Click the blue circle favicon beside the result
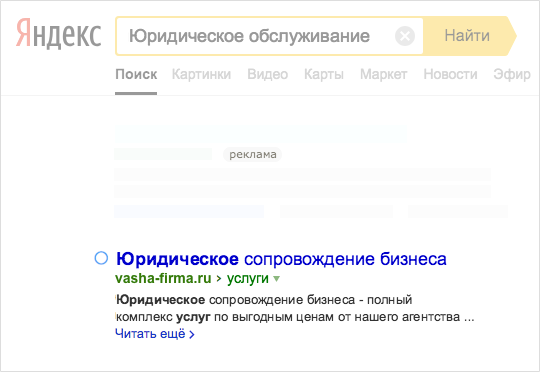This screenshot has height=372, width=540. coord(101,258)
